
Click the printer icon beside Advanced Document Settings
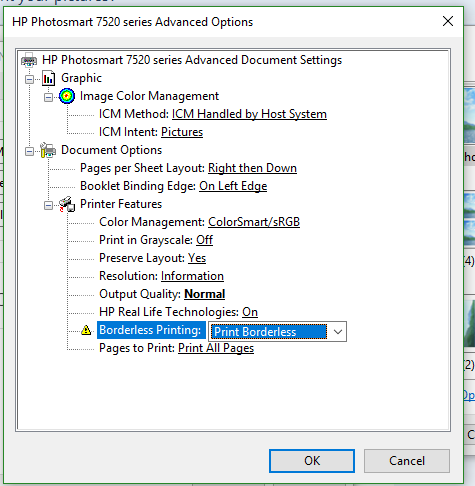click(29, 60)
